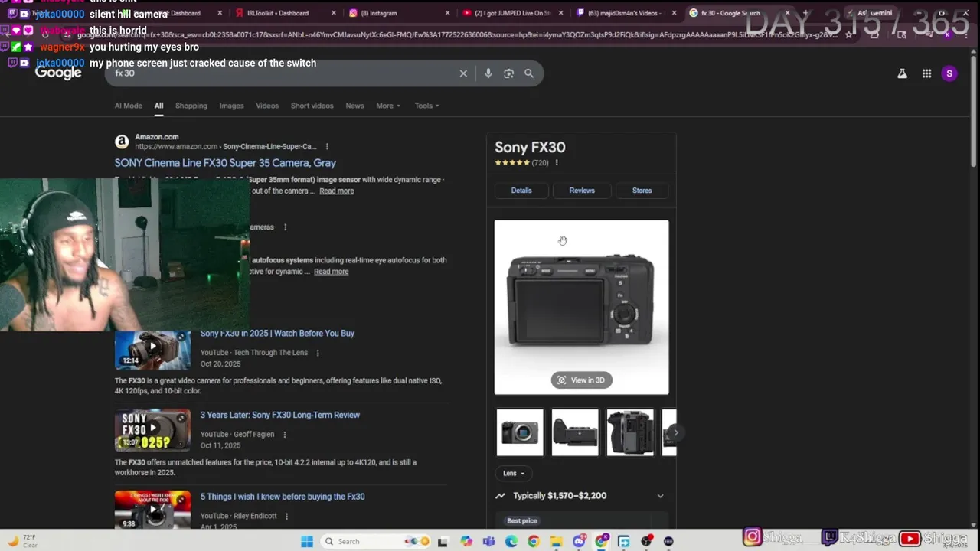Switch to majid0sm4n's Videos browser tab

click(626, 13)
